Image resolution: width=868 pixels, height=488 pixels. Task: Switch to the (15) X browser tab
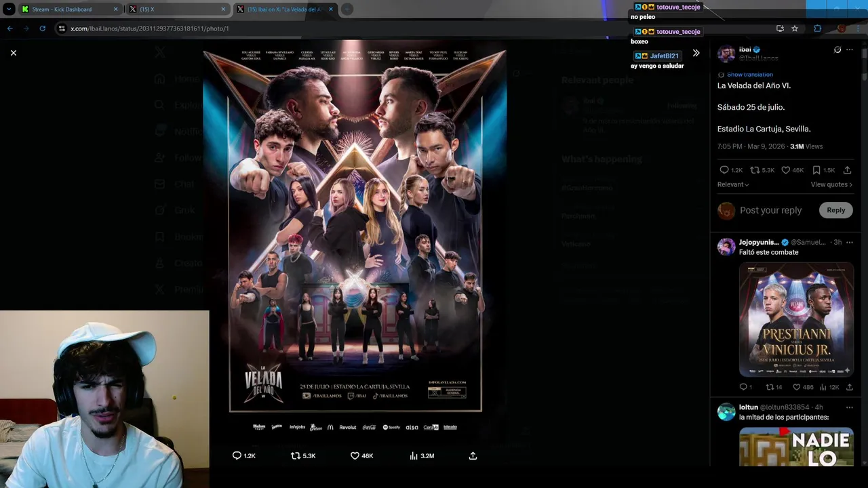176,9
